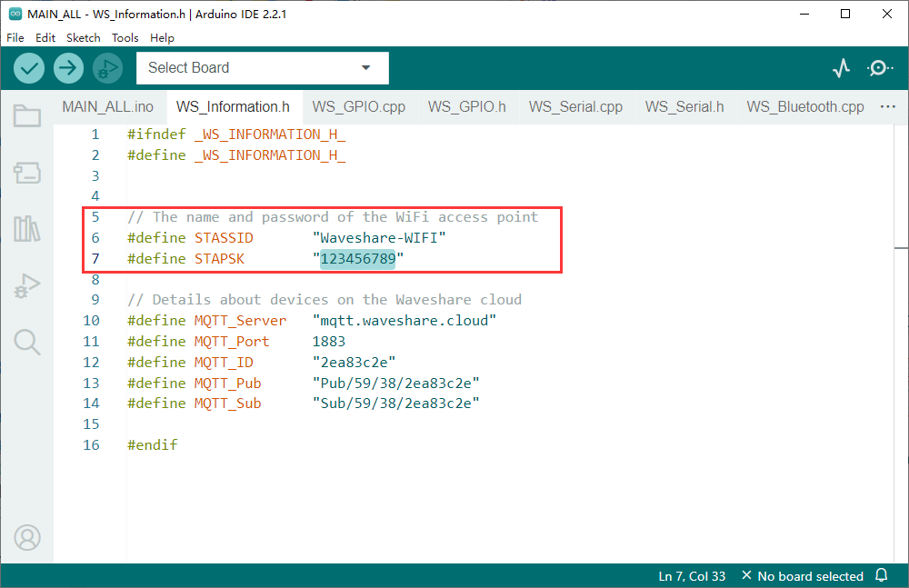This screenshot has width=909, height=588.
Task: Click the MQTT_Port macro name
Action: [232, 342]
